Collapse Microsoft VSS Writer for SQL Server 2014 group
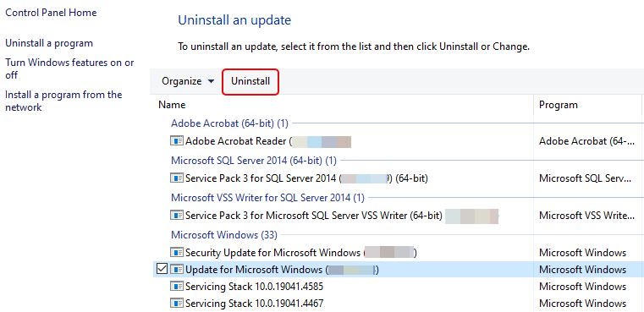This screenshot has width=644, height=312. coord(267,198)
